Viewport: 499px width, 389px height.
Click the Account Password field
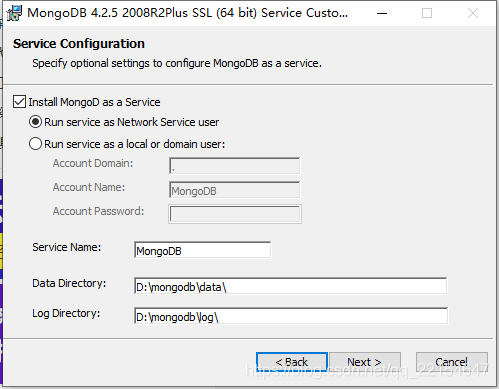(x=235, y=214)
